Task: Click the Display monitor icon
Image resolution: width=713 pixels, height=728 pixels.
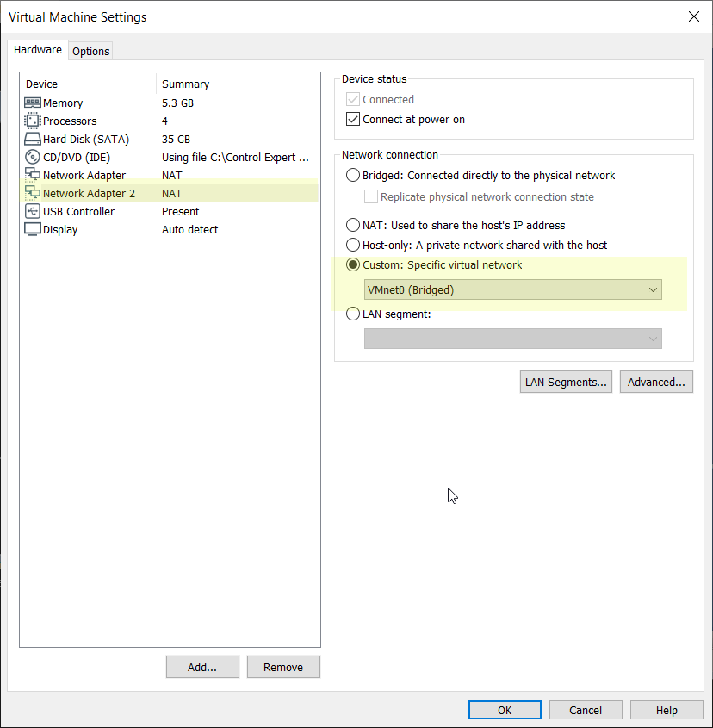Action: 32,229
